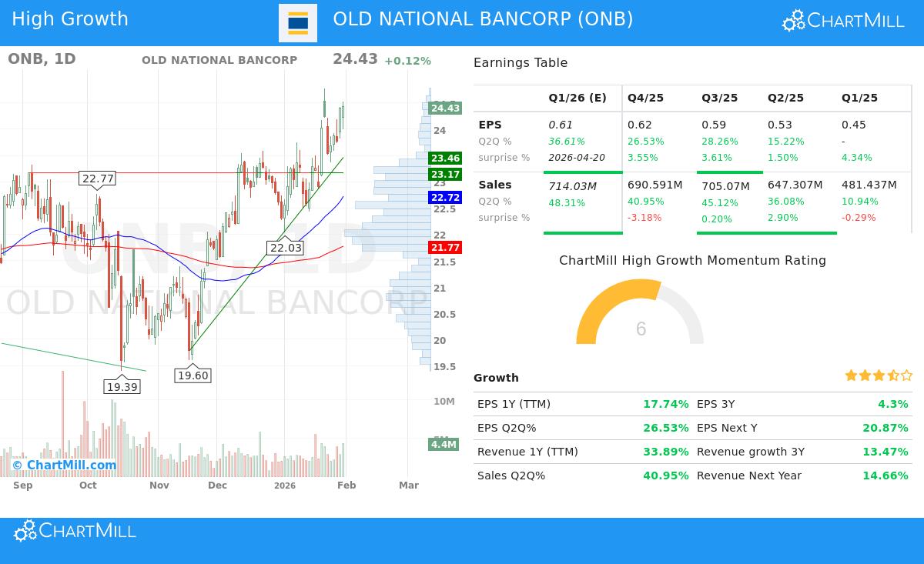The image size is (924, 564).
Task: Click the ONB, 1D ticker label
Action: (x=42, y=58)
